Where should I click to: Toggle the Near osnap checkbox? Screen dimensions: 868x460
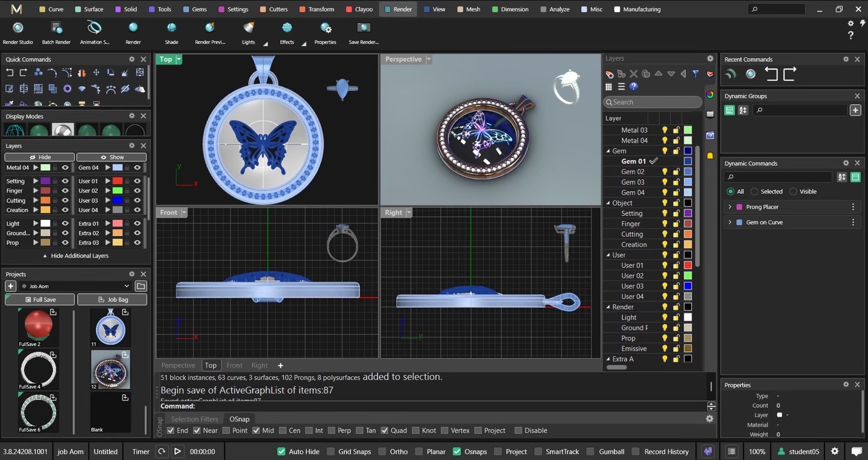(x=197, y=430)
